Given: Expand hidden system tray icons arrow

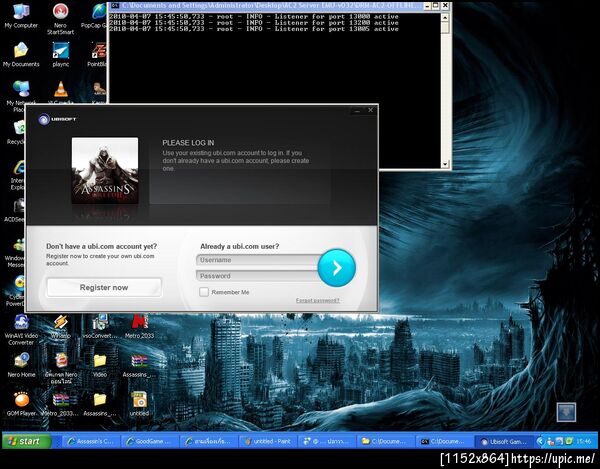Looking at the screenshot, I should 540,441.
